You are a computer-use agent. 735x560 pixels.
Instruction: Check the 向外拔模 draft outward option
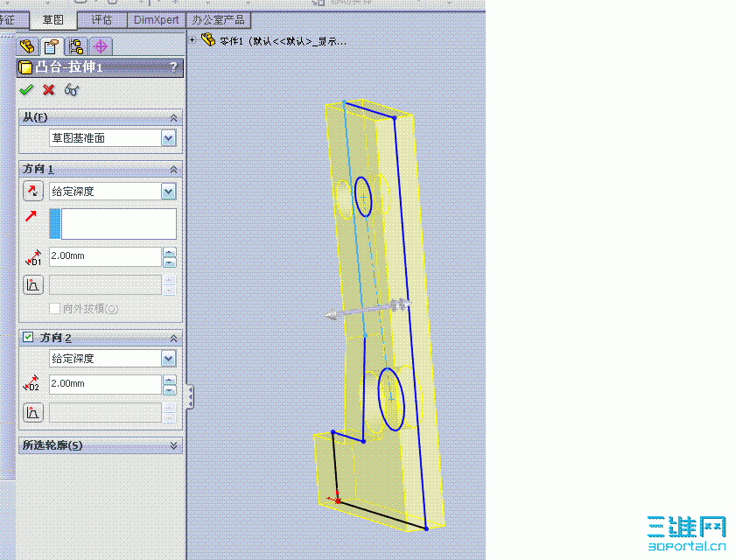click(x=55, y=308)
